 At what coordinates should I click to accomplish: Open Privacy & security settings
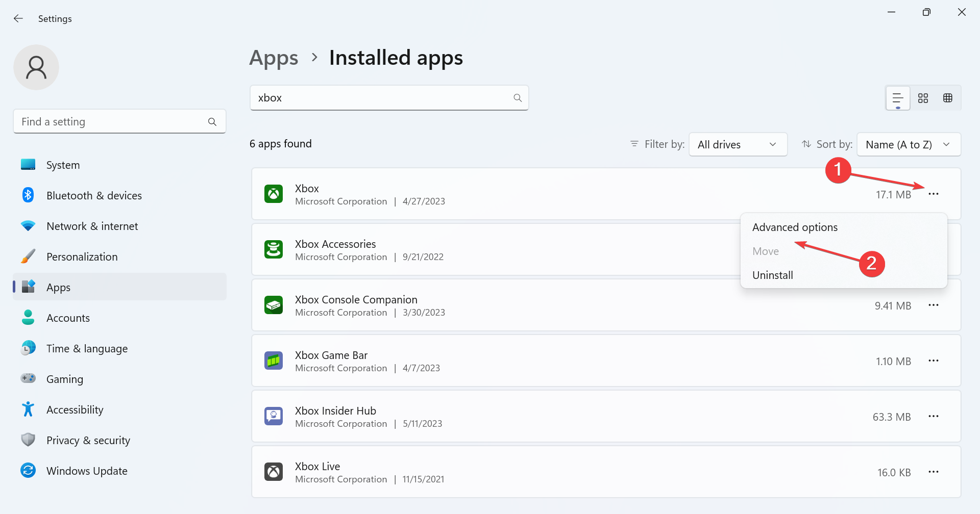pyautogui.click(x=119, y=441)
